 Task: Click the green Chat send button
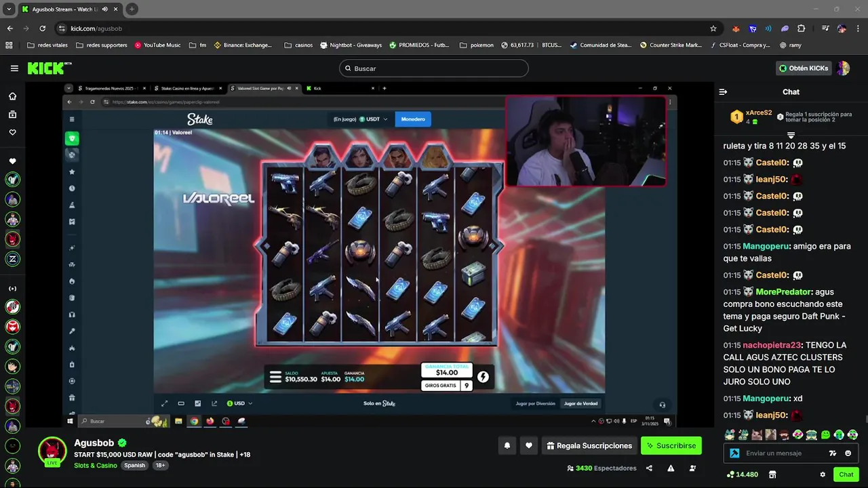coord(846,474)
